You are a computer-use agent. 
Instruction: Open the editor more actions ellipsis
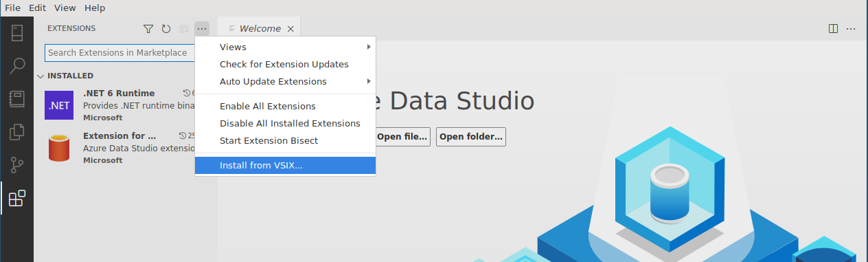[x=851, y=29]
